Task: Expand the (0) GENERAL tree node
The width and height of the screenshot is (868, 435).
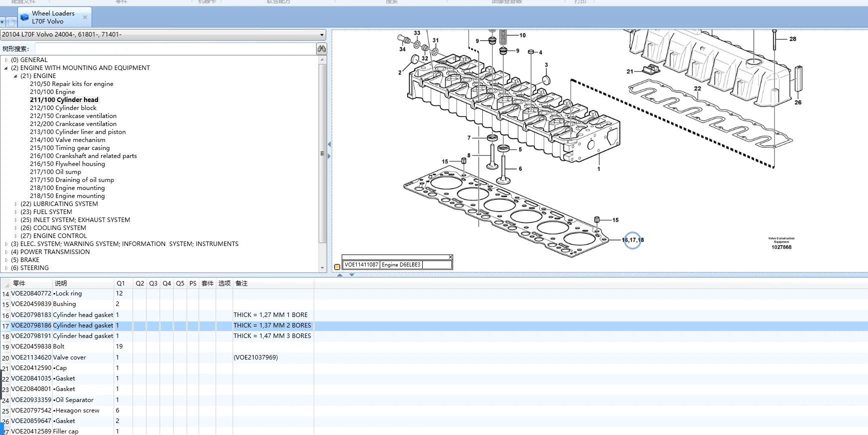Action: [x=6, y=60]
